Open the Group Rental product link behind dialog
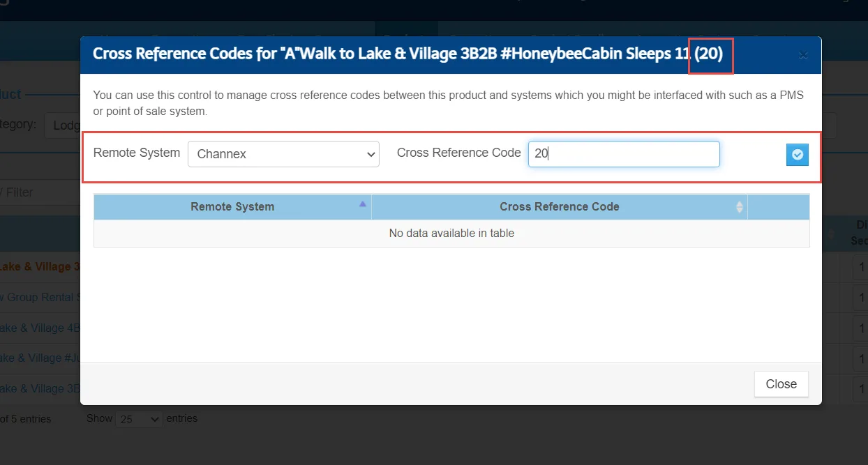Image resolution: width=868 pixels, height=465 pixels. click(40, 297)
